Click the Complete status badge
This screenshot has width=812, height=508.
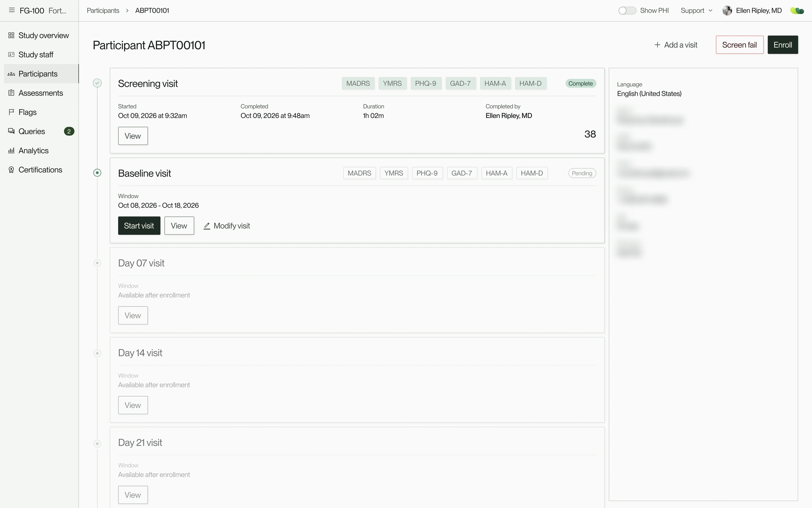pos(581,83)
